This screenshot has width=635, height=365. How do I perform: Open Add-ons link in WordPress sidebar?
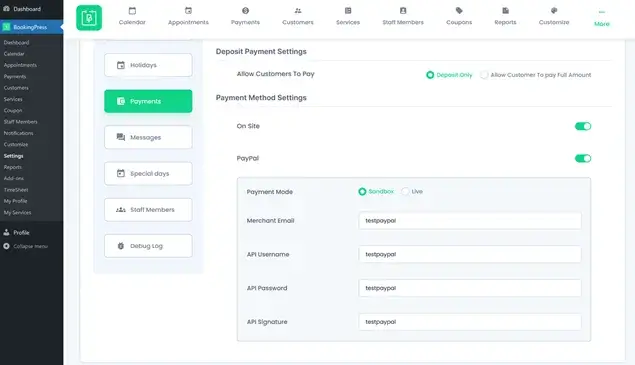pos(14,179)
